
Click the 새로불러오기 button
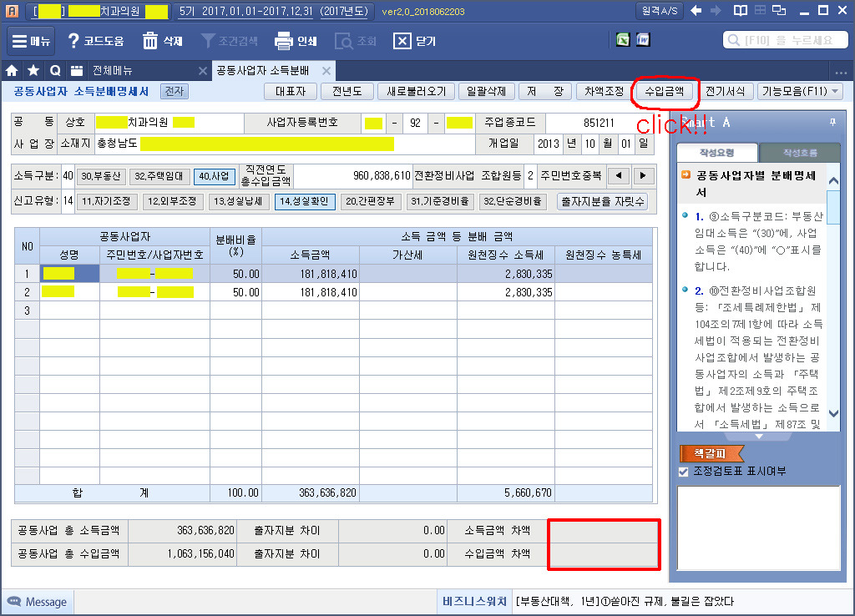point(417,92)
